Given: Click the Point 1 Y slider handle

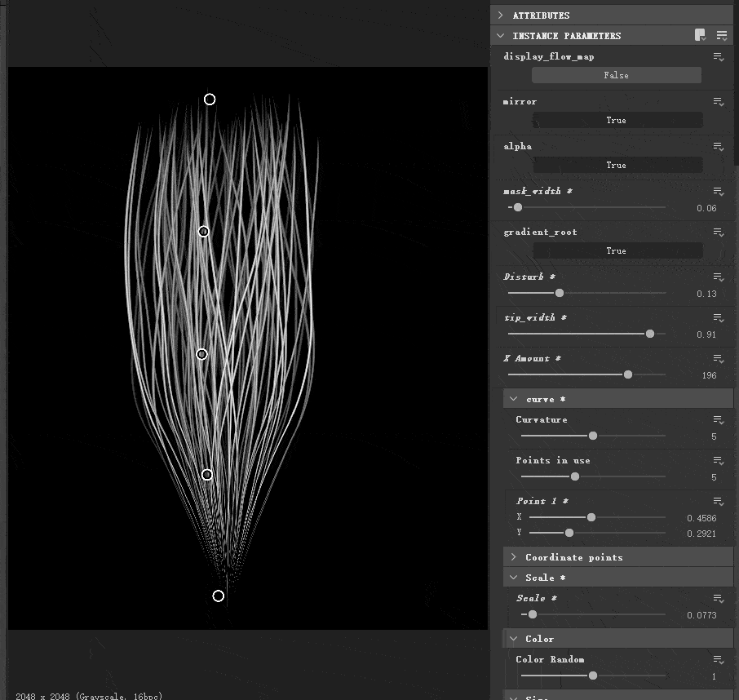Looking at the screenshot, I should (x=569, y=533).
